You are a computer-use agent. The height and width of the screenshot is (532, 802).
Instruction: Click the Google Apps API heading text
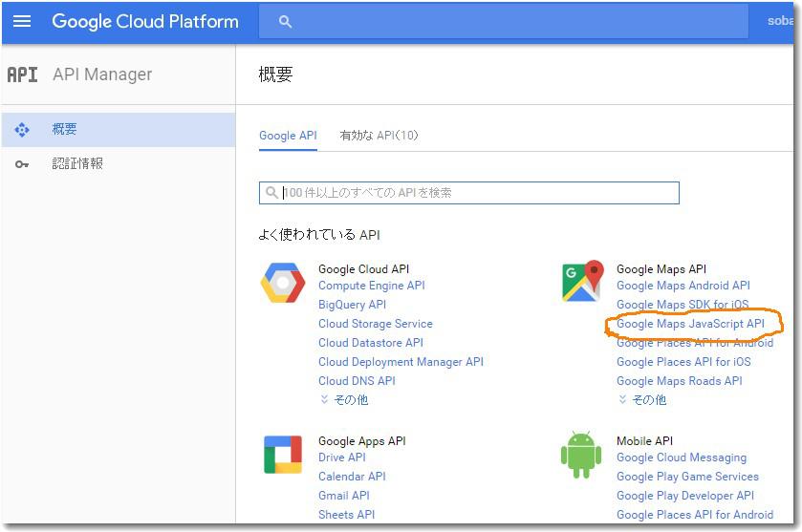tap(362, 440)
